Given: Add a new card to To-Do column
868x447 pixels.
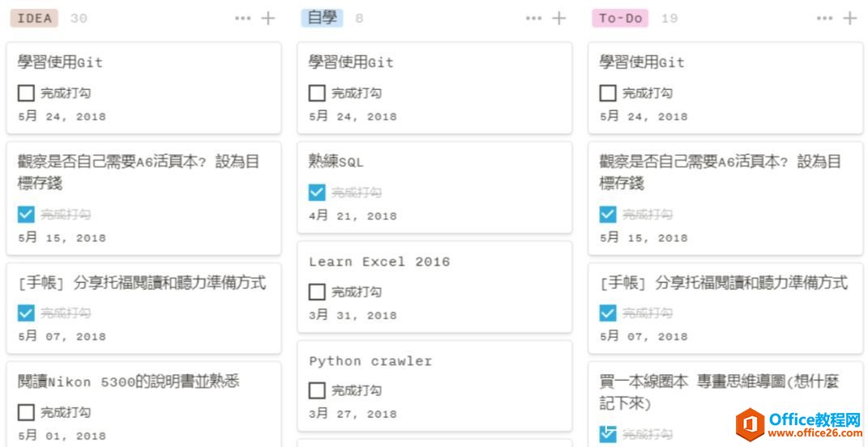Looking at the screenshot, I should tap(849, 18).
